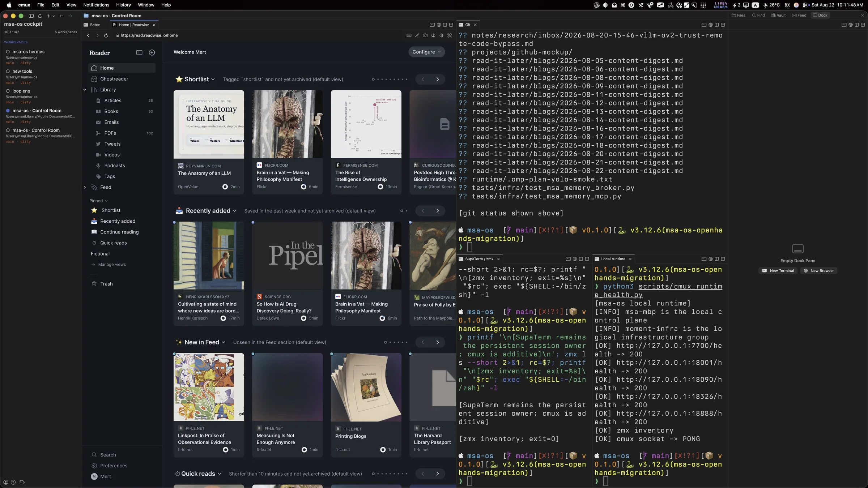Click the browser back chevron beside the URL
This screenshot has height=488, width=868.
[88, 35]
